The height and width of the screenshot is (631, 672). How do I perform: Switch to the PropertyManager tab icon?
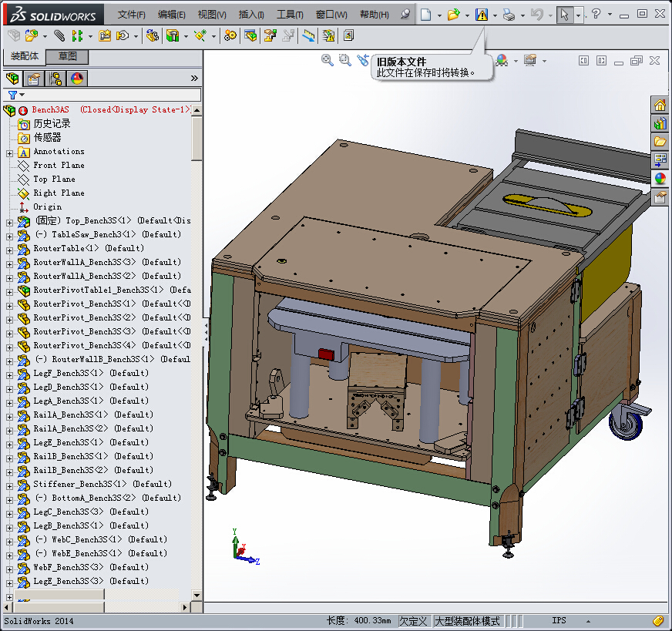point(33,79)
